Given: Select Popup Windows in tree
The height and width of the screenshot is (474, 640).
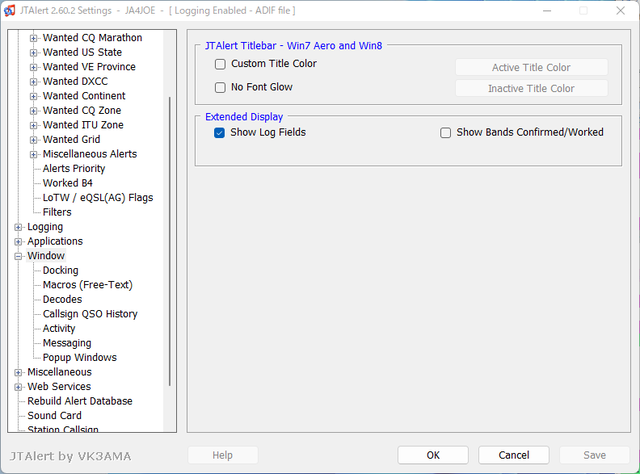Looking at the screenshot, I should (80, 357).
